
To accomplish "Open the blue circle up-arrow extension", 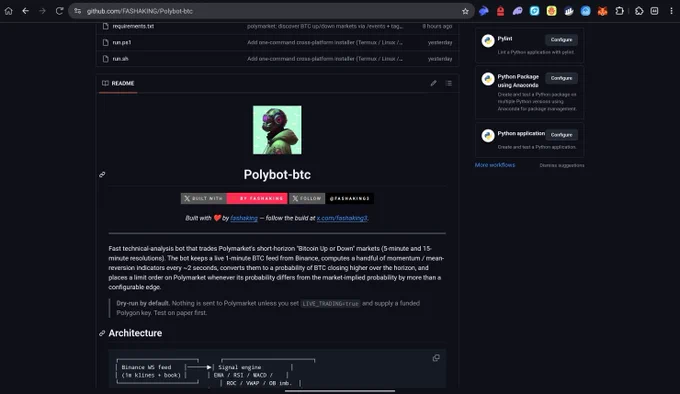I will pyautogui.click(x=585, y=11).
